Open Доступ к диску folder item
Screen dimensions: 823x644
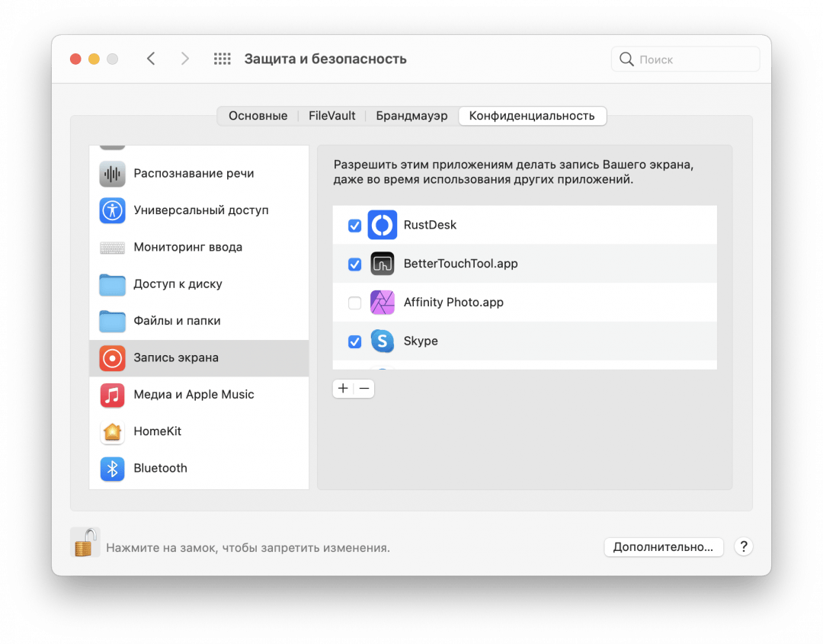click(178, 284)
